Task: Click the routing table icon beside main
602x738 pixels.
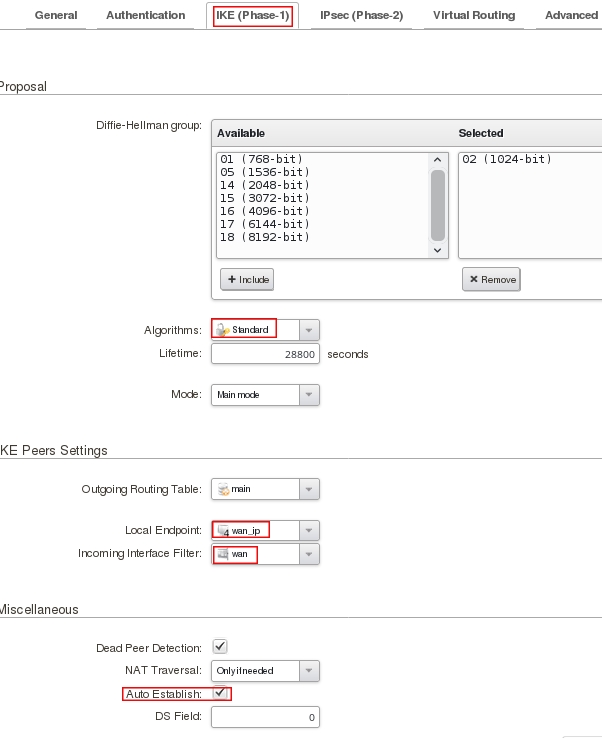Action: pos(223,490)
